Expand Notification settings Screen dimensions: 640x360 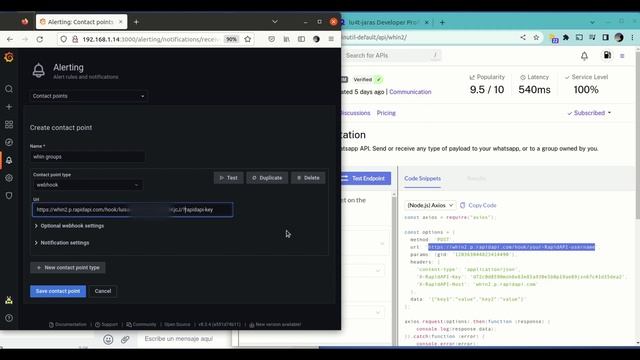62,243
